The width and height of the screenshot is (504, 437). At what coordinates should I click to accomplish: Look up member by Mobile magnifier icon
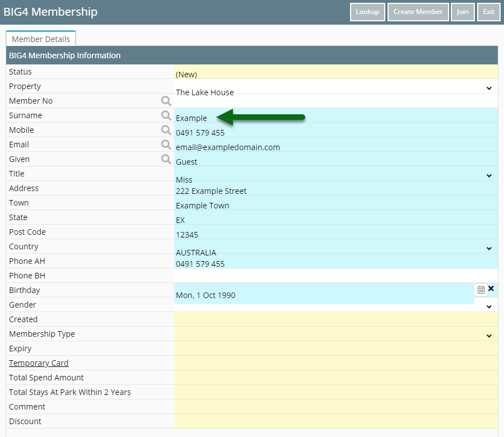point(166,130)
